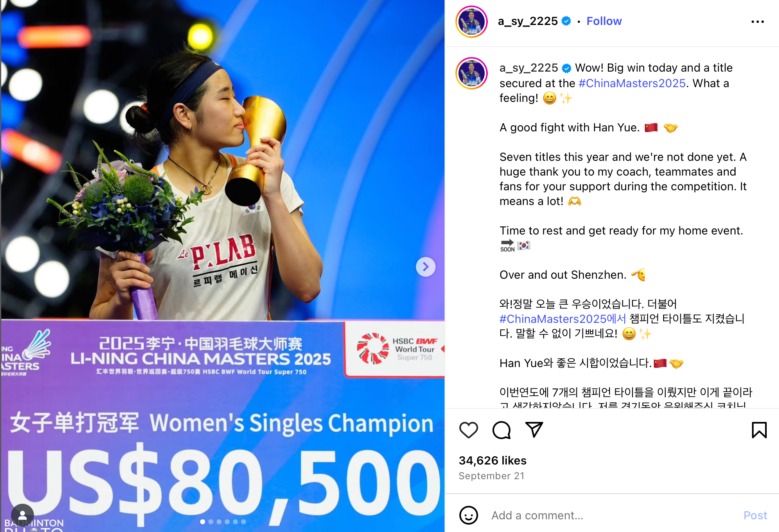Share the post with paper plane icon

pyautogui.click(x=534, y=430)
